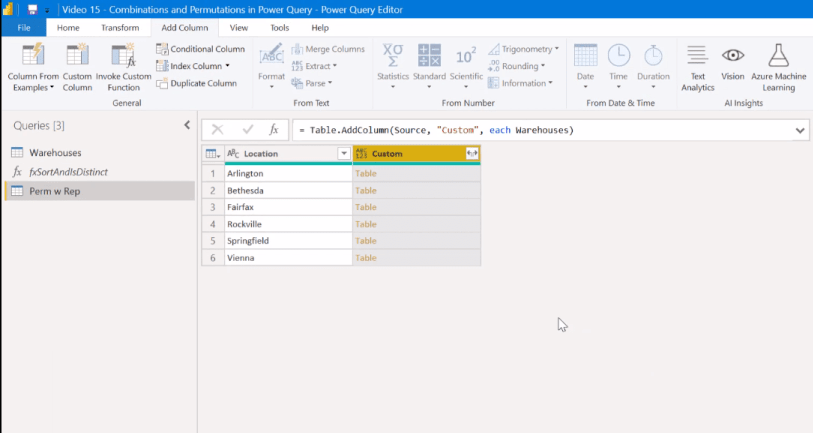This screenshot has height=433, width=813.
Task: Click the Save icon in title bar
Action: [32, 9]
